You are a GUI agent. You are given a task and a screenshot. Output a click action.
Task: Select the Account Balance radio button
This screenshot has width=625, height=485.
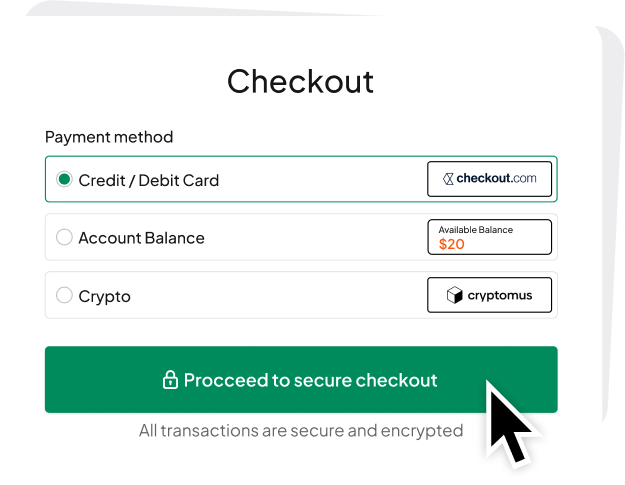tap(64, 238)
